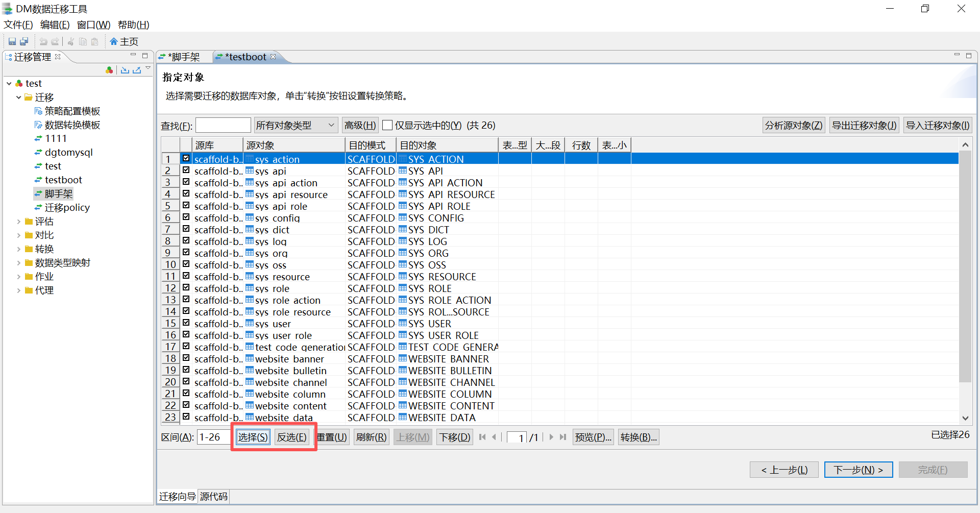The height and width of the screenshot is (513, 980).
Task: Click the 转换(B)... button
Action: tap(639, 437)
